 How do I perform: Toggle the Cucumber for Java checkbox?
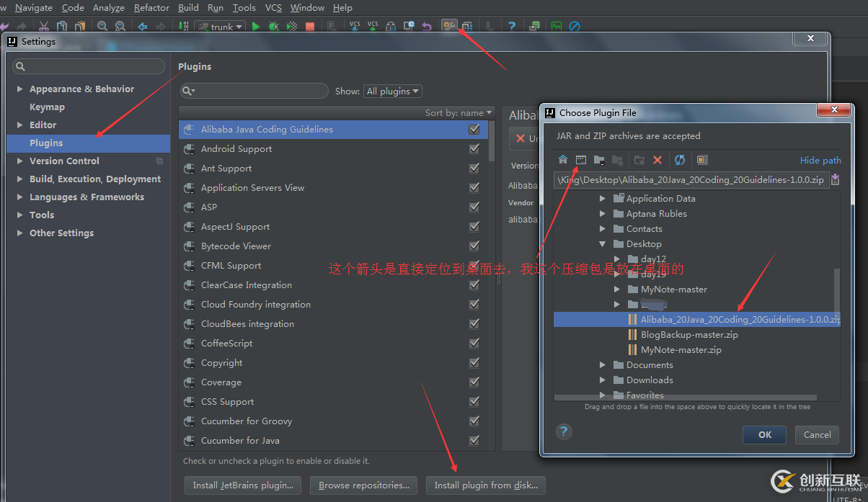point(474,441)
